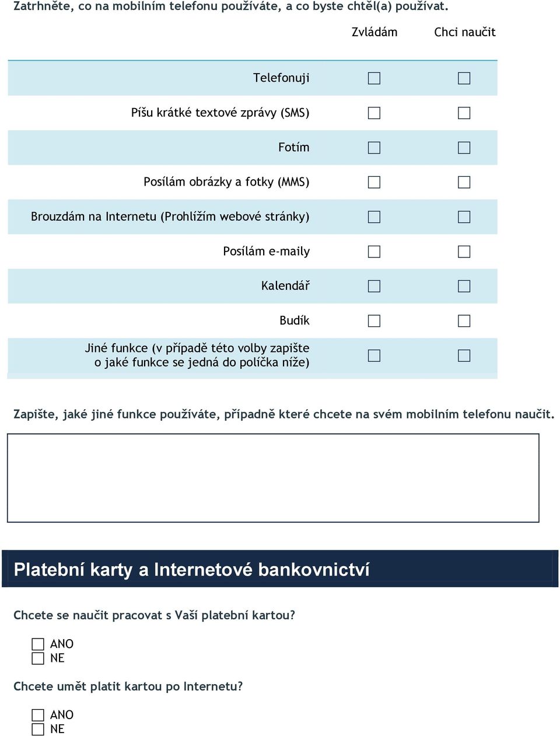Mark Zvládám for Budík
The width and height of the screenshot is (560, 736).
pos(374,321)
